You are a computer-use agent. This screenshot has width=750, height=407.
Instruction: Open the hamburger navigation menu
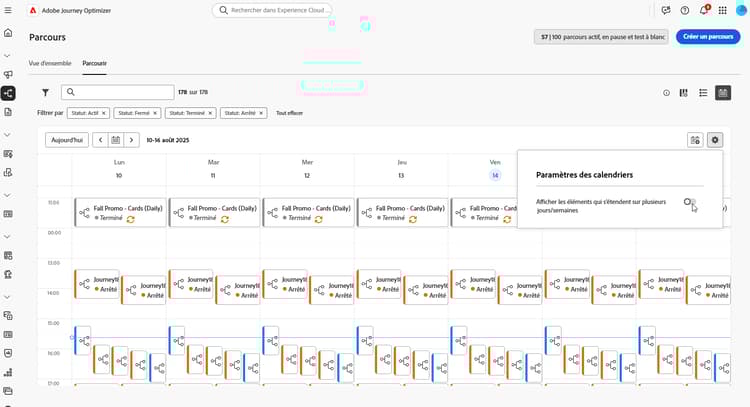click(8, 10)
